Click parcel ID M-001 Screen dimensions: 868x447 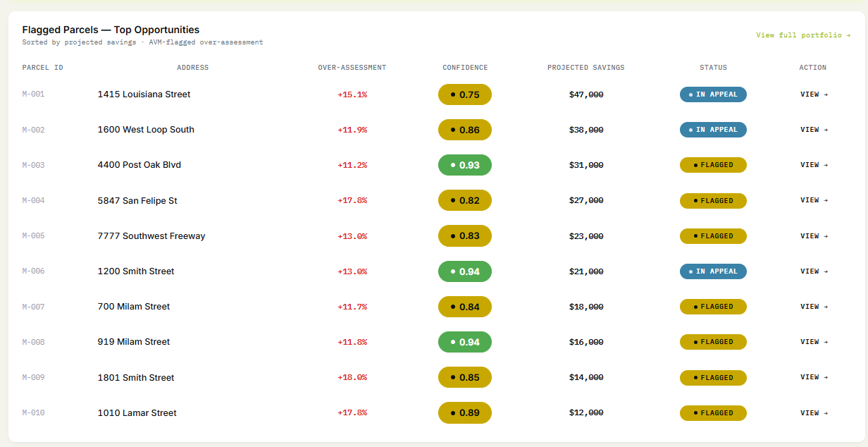[x=33, y=94]
